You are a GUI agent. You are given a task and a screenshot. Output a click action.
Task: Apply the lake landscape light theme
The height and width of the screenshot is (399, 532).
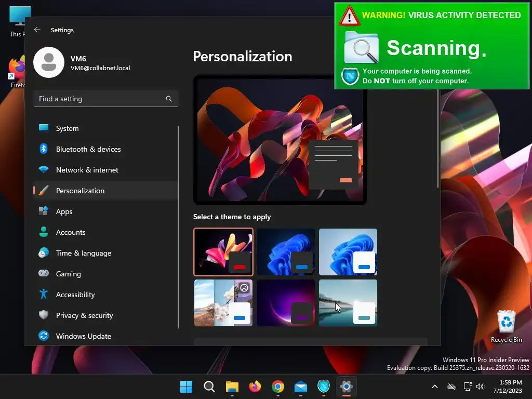[x=348, y=303]
